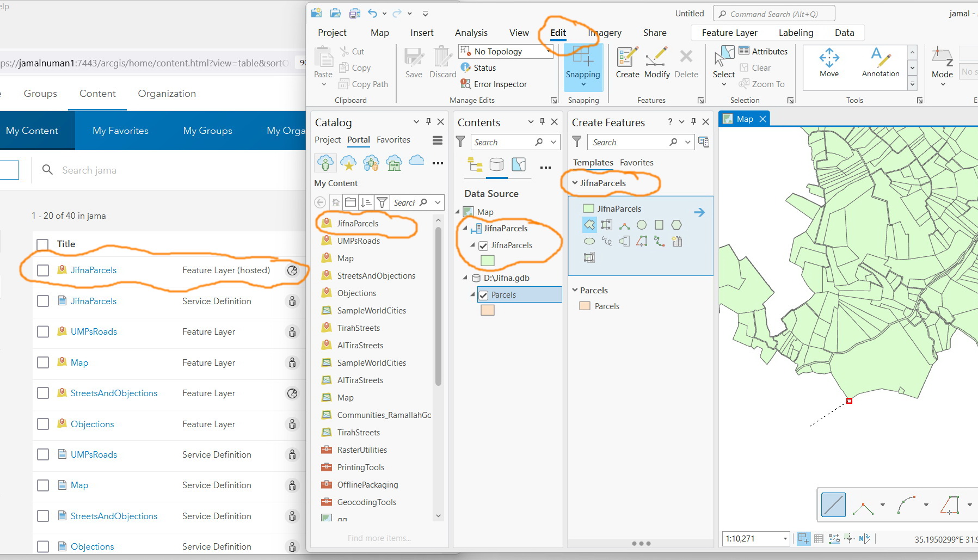Choose the Circle feature construction tool
The width and height of the screenshot is (978, 560).
click(642, 224)
